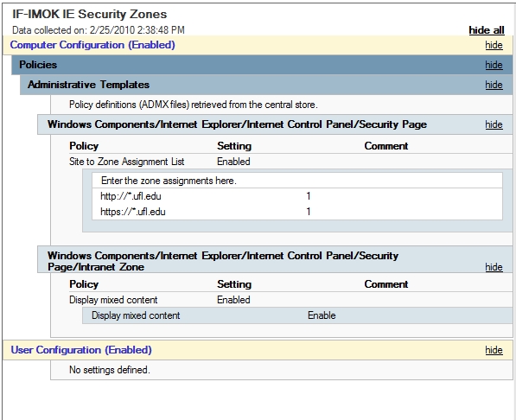The height and width of the screenshot is (420, 516).
Task: Click the Enable value for mixed content
Action: (322, 315)
